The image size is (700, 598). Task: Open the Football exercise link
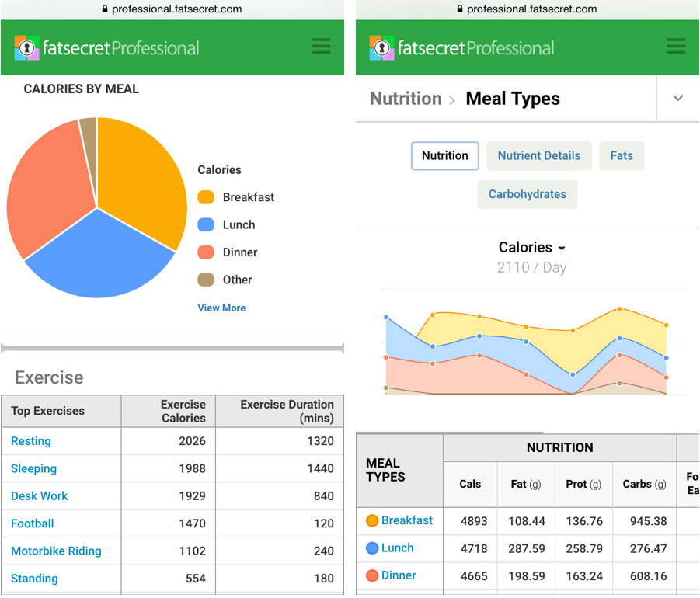pos(33,523)
